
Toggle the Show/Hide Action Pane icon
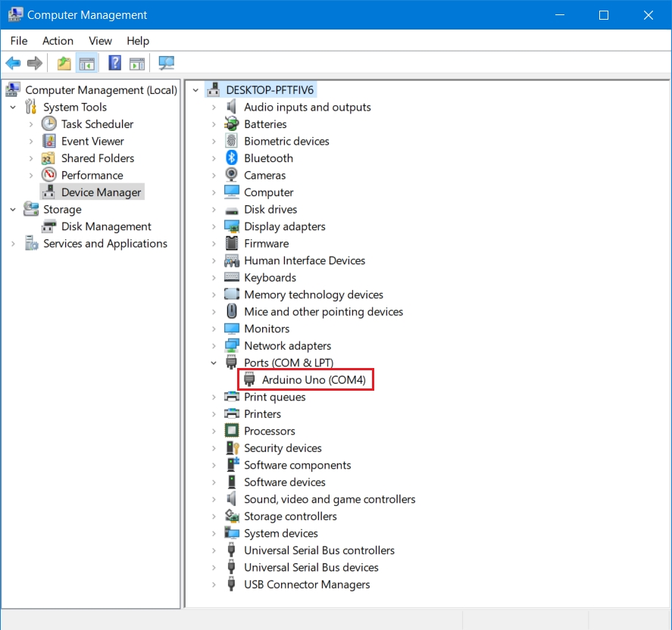coord(137,63)
